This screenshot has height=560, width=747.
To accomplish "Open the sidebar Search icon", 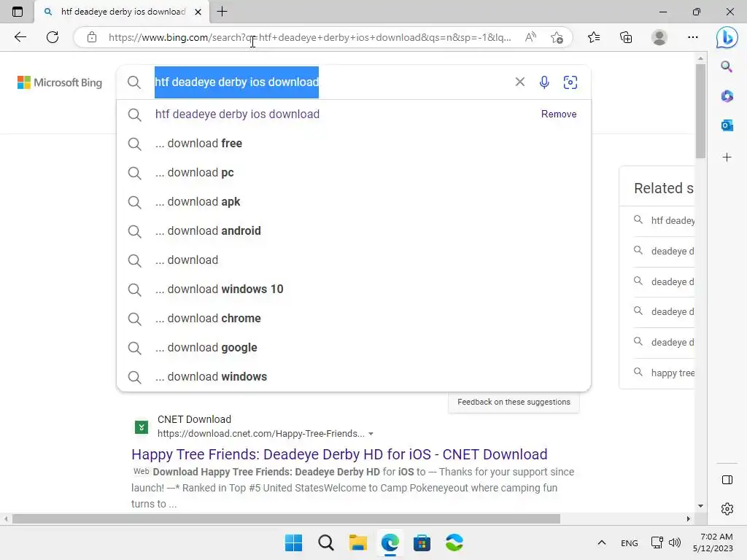I will click(x=727, y=66).
